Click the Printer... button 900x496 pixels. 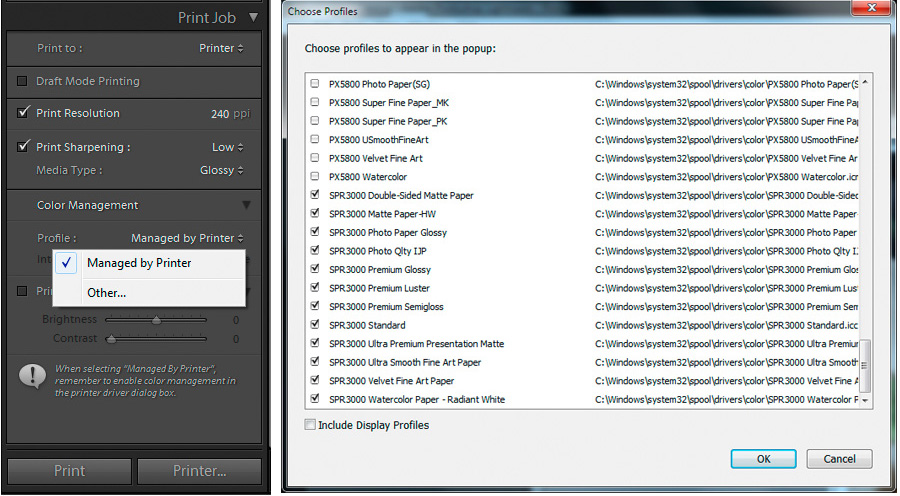point(199,471)
